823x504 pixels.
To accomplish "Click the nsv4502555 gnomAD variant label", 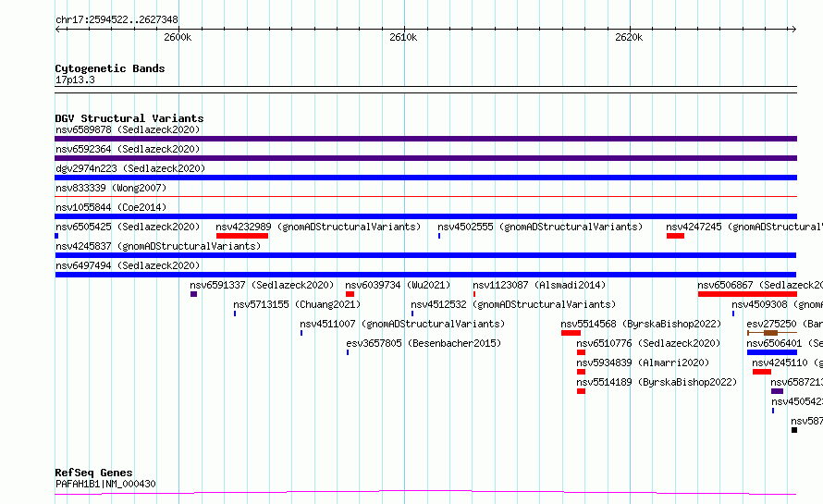I will pyautogui.click(x=540, y=227).
